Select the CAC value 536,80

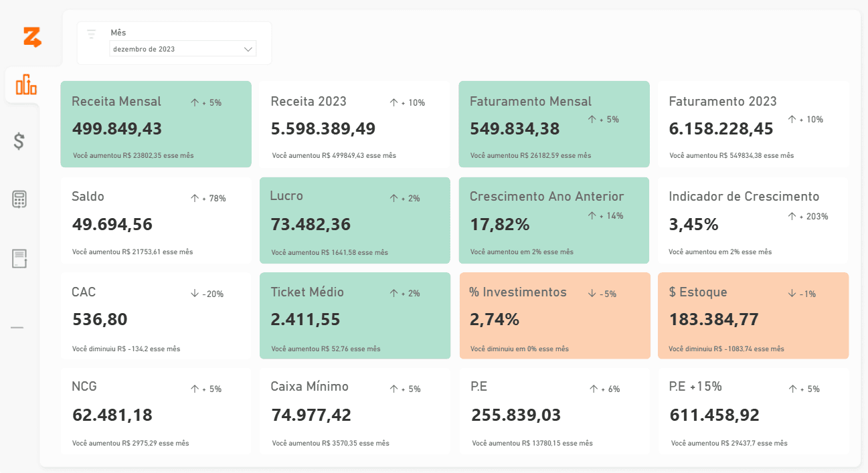click(x=100, y=319)
